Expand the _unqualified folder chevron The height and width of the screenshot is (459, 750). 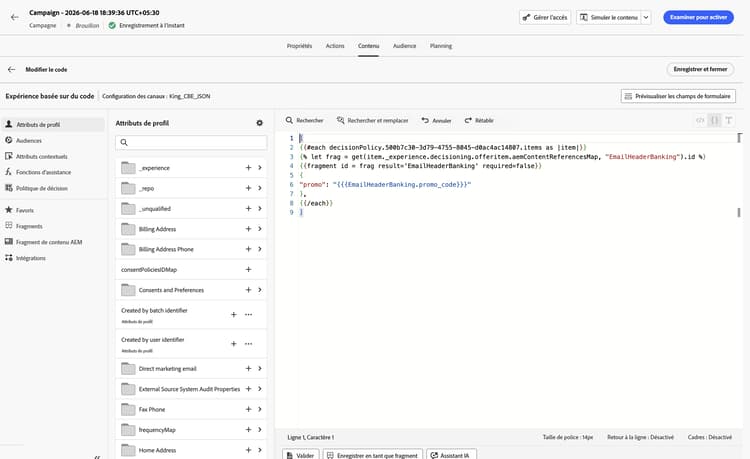(x=260, y=208)
